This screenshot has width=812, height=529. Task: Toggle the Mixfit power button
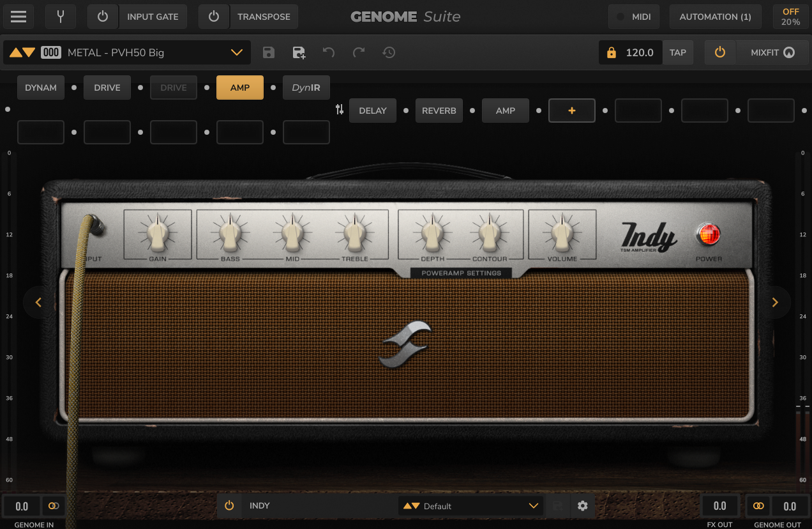pyautogui.click(x=720, y=52)
